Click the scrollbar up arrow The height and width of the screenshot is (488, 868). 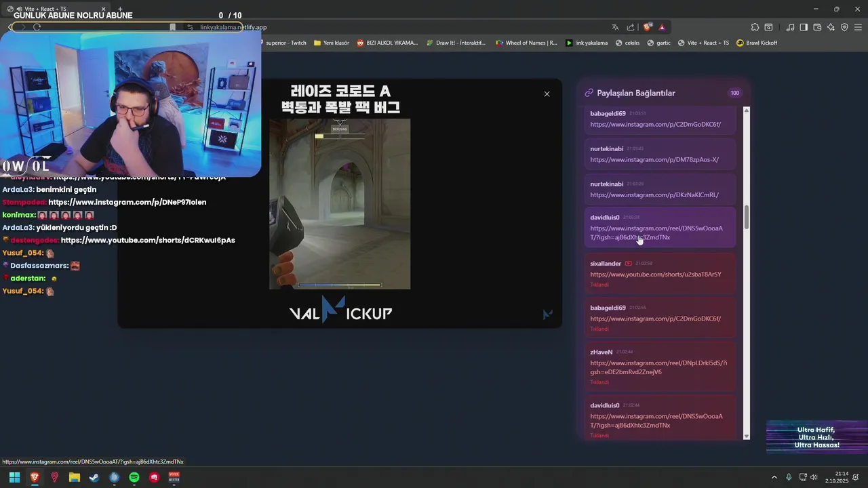tap(747, 110)
